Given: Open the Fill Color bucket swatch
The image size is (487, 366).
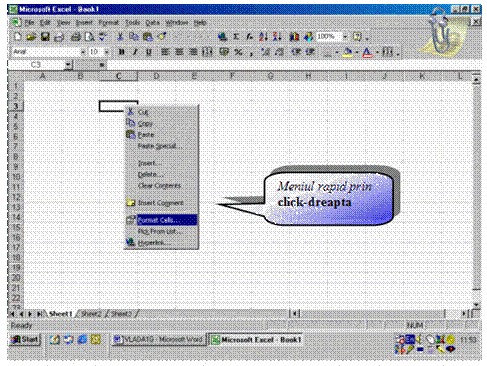Looking at the screenshot, I should (348, 52).
